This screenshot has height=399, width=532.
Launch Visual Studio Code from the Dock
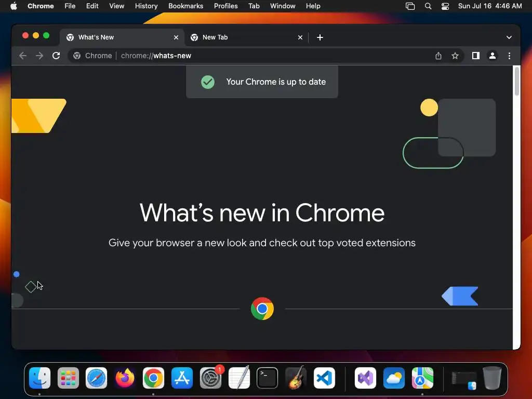324,378
